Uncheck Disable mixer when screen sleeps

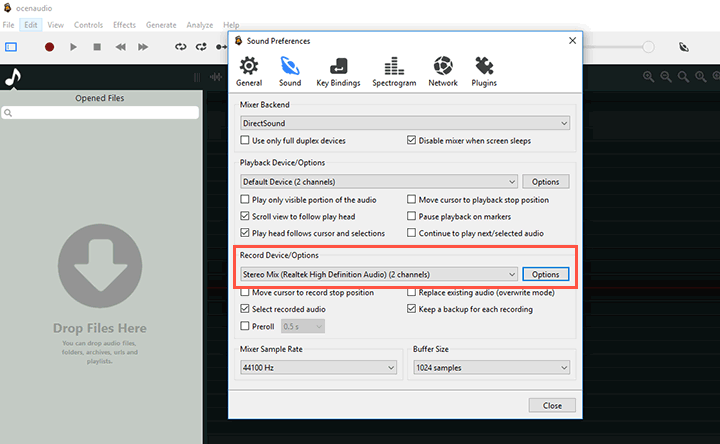[411, 140]
